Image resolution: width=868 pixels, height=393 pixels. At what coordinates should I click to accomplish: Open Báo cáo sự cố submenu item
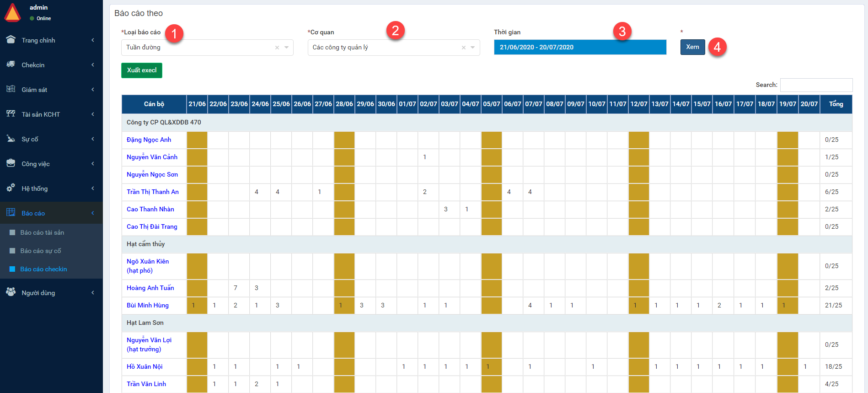point(41,251)
